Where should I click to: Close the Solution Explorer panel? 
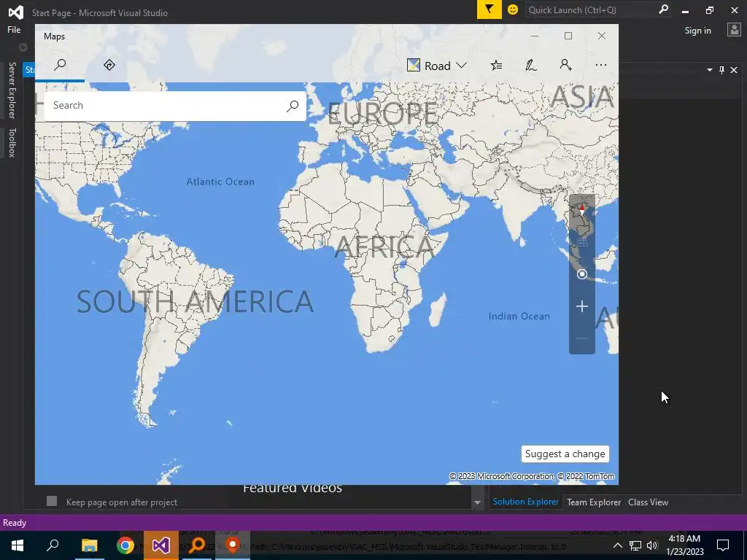click(734, 70)
